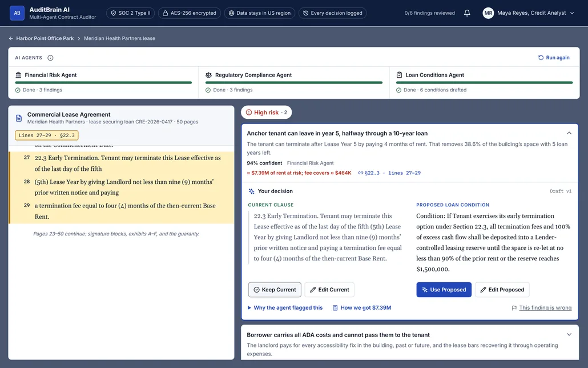Expand Why the agent flagged this
The height and width of the screenshot is (368, 588).
pyautogui.click(x=285, y=307)
